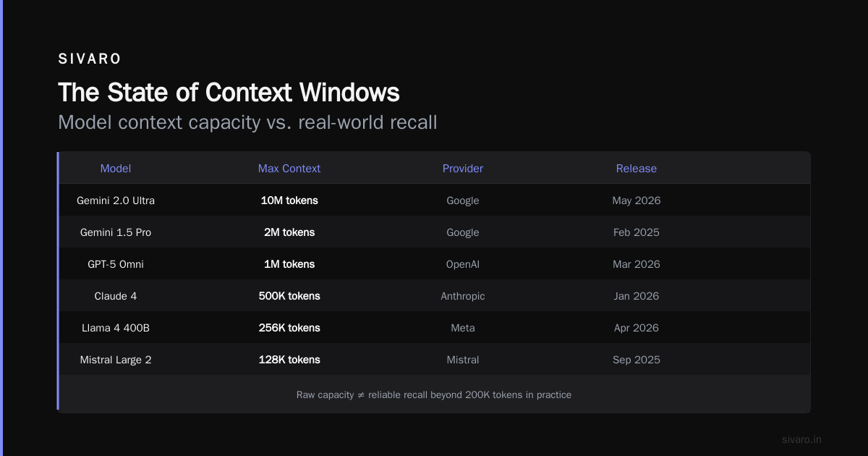This screenshot has width=868, height=456.
Task: Click the SIVARO brand name
Action: pos(90,59)
